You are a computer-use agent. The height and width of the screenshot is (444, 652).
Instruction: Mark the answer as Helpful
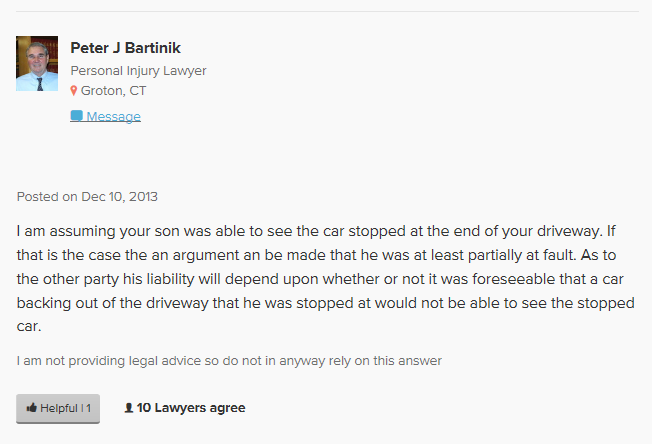(x=58, y=408)
